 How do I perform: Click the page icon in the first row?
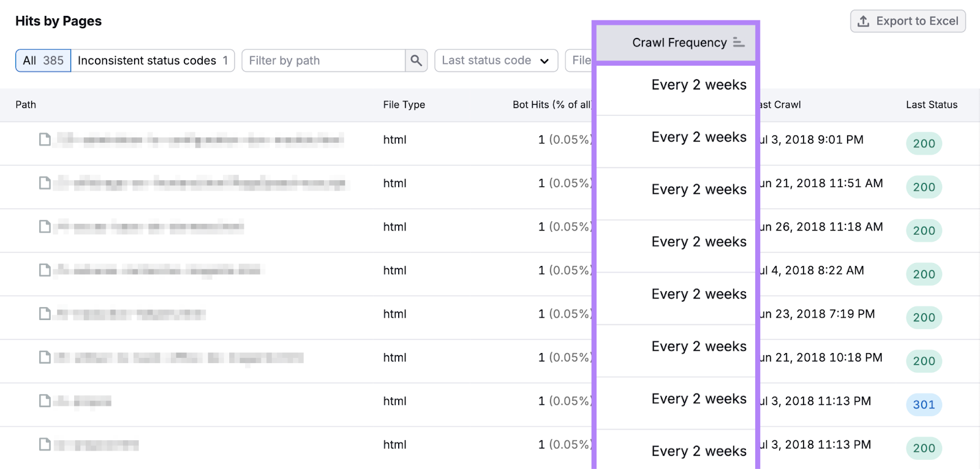coord(45,140)
